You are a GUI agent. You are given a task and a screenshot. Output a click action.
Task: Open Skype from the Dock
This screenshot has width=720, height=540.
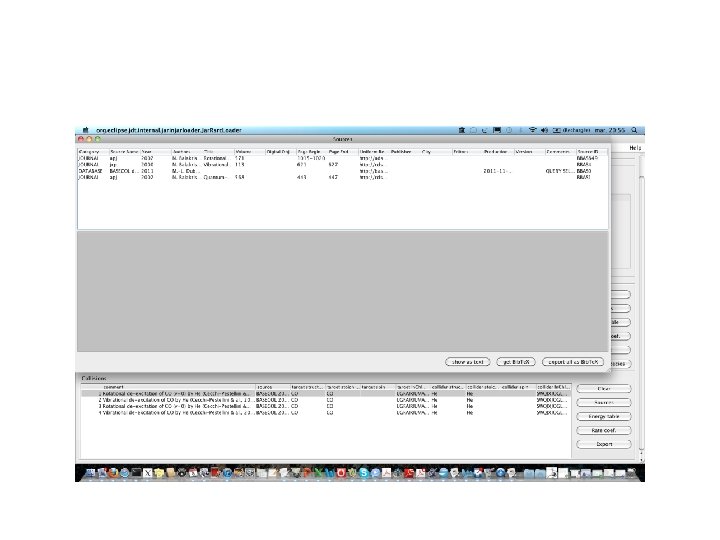tap(364, 472)
